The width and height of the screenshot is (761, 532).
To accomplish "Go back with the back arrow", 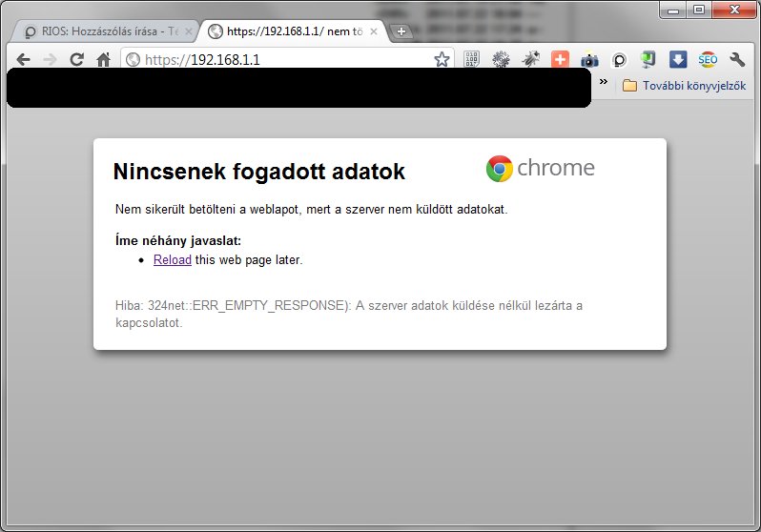I will click(23, 60).
